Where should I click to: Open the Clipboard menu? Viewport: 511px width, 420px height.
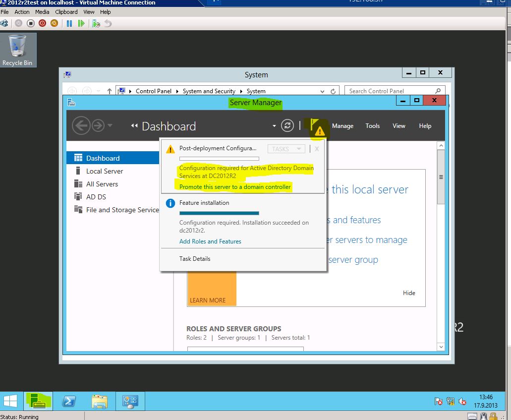pyautogui.click(x=66, y=12)
